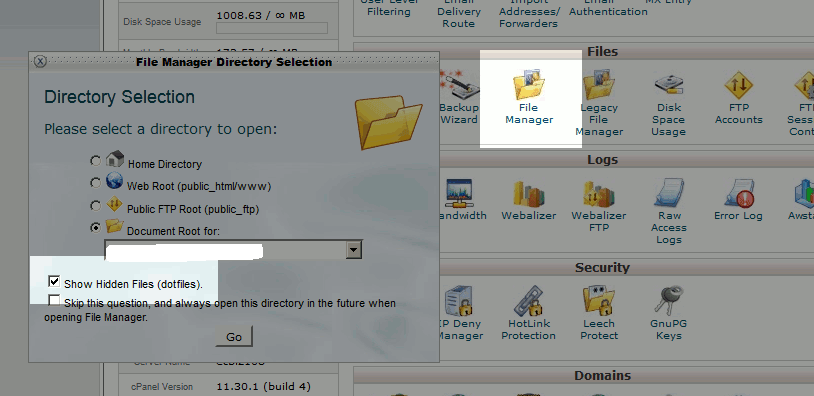This screenshot has height=396, width=814.
Task: Open the GnuPG Keys icon
Action: coord(669,301)
